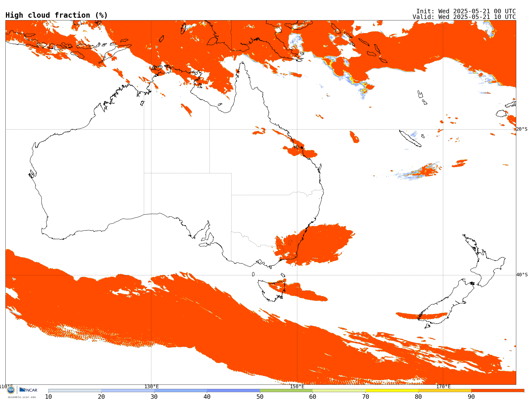
Task: Click the colorbar tick label 20
Action: (x=101, y=397)
